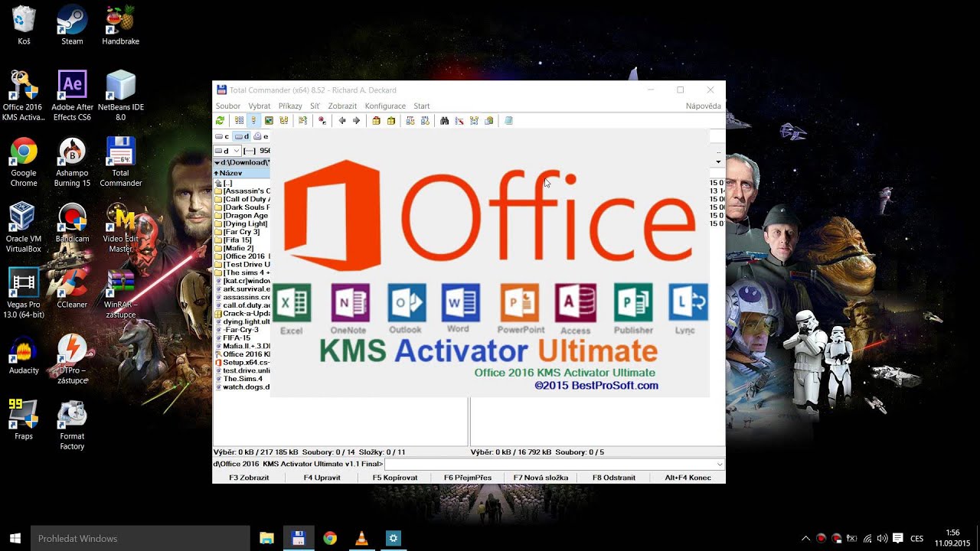Open the Zobrazit menu
The image size is (980, 551).
342,106
